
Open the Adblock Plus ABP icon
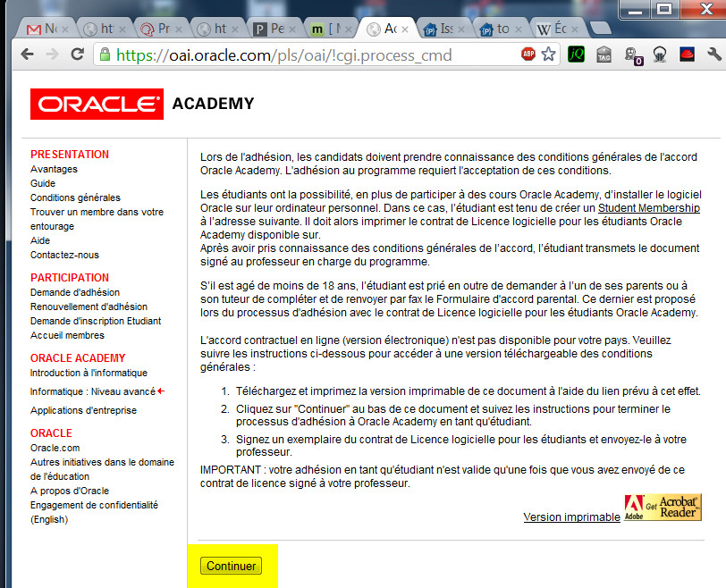[x=528, y=55]
